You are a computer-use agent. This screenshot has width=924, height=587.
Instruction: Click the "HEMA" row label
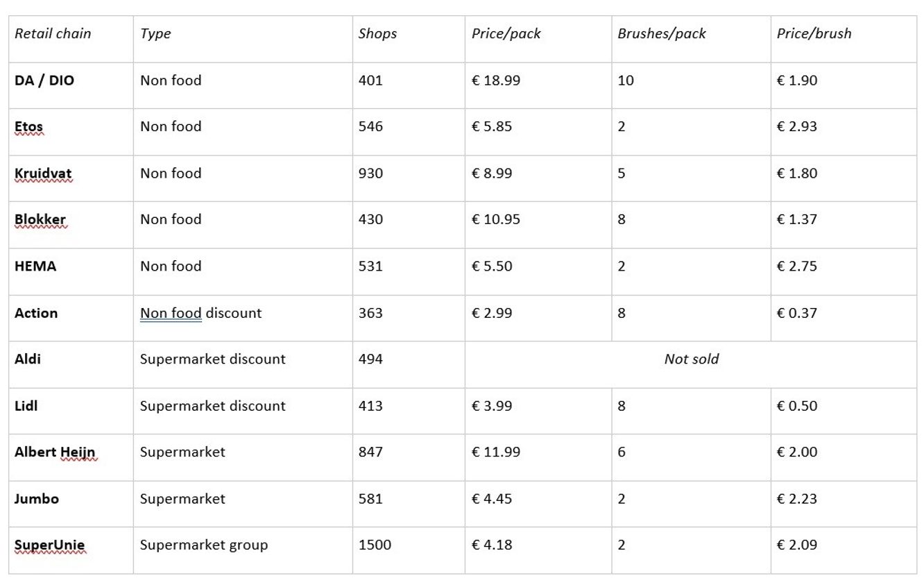tap(35, 266)
